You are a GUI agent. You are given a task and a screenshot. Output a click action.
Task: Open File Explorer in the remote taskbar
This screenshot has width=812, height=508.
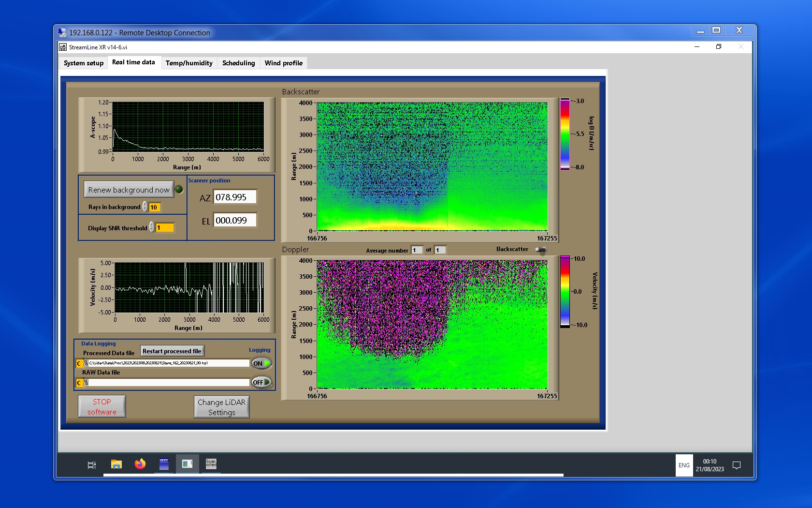point(116,464)
